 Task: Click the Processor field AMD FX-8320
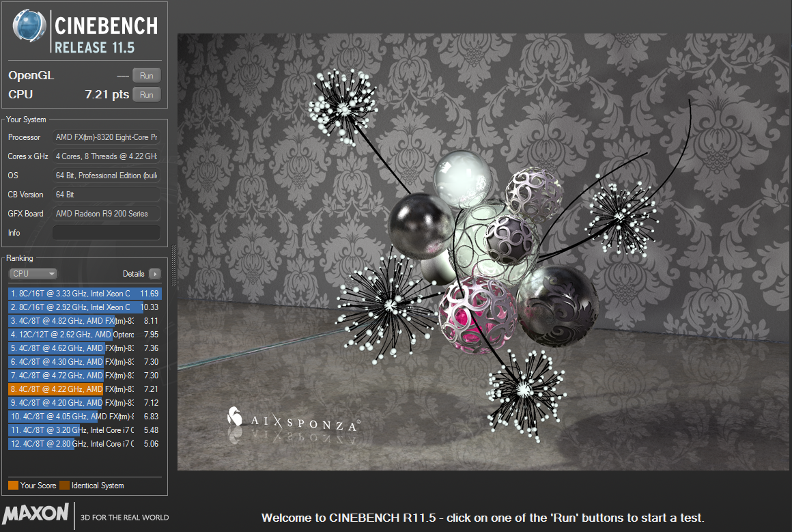click(106, 137)
